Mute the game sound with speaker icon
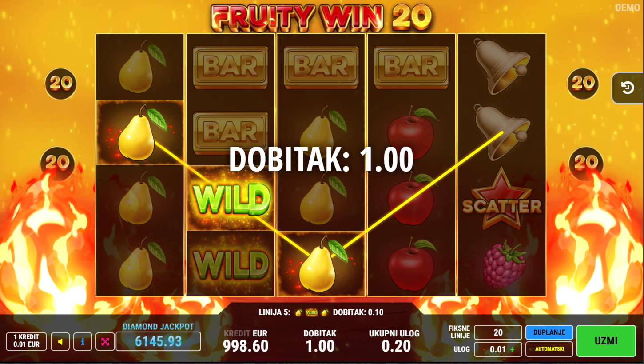Viewport: 644px width, 364px height. (60, 342)
